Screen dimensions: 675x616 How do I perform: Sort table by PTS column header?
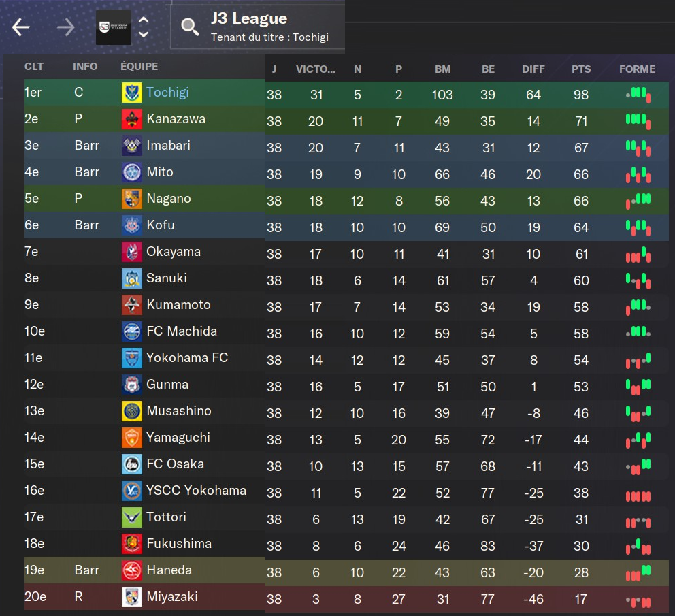(x=581, y=69)
